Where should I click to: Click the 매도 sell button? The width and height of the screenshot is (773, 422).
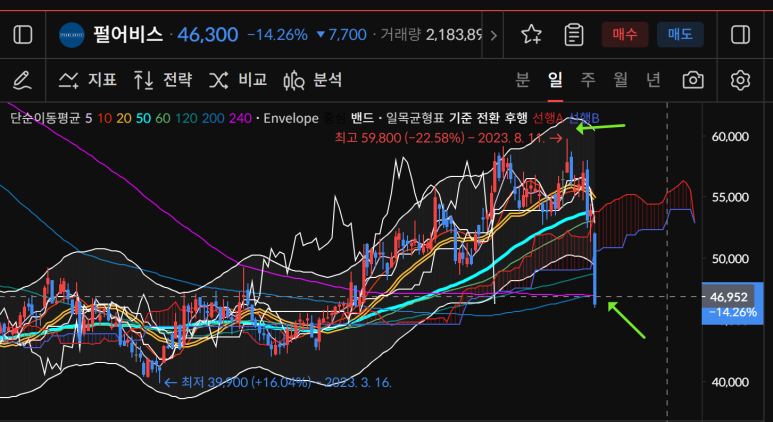[x=680, y=35]
